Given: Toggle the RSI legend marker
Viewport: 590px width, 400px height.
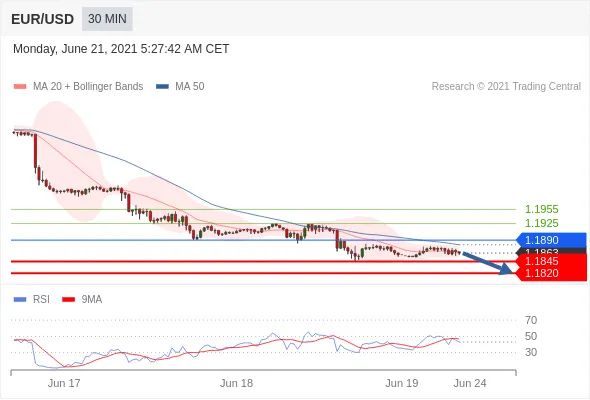Looking at the screenshot, I should tap(20, 300).
